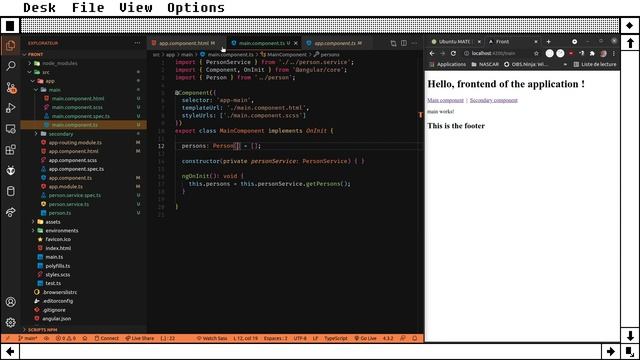Reload the localhost page in Chrome
640x360 pixels.
453,53
